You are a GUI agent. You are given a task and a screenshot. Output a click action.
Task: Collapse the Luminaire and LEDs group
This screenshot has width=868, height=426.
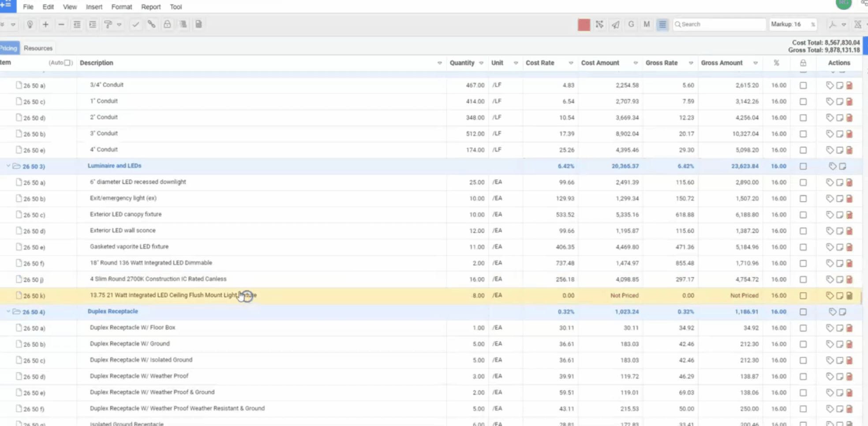click(x=8, y=166)
